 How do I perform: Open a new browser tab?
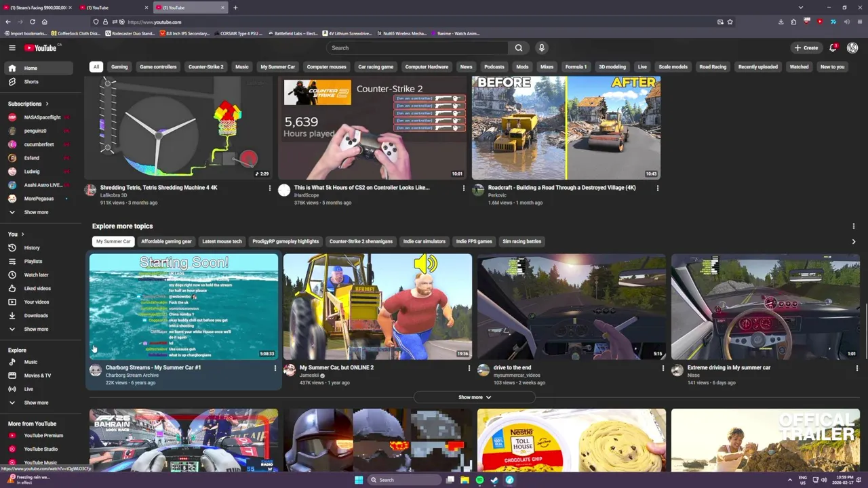tap(235, 7)
